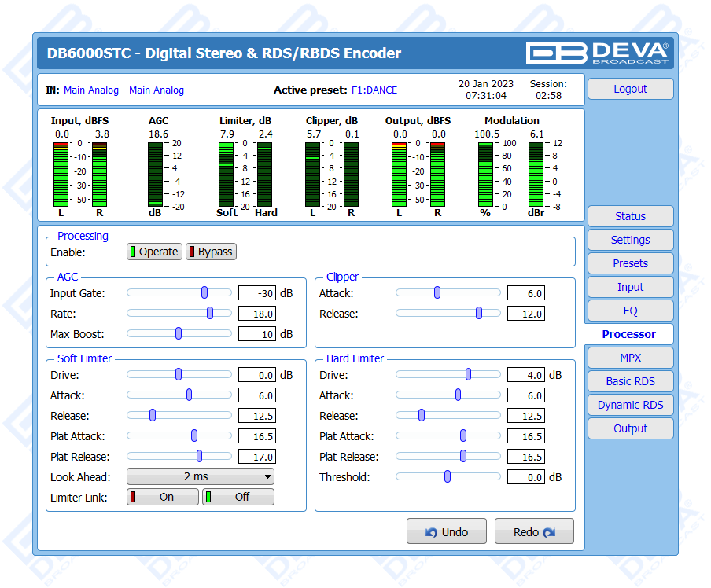Switch to the MPX tab

[x=630, y=358]
